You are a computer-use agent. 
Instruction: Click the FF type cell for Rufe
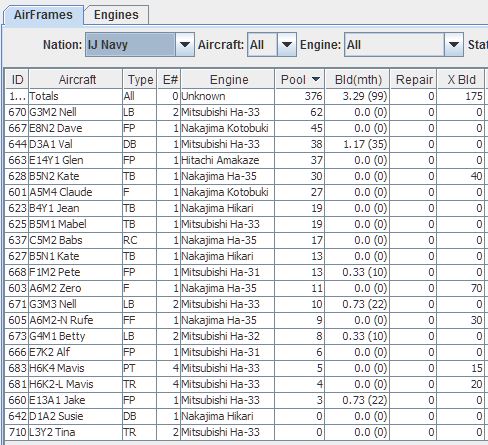[140, 320]
